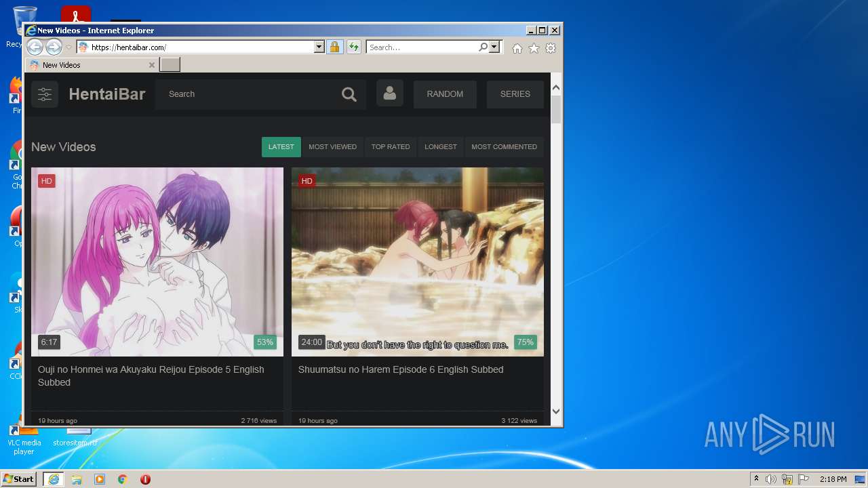Click the tray volume speaker icon

click(771, 479)
